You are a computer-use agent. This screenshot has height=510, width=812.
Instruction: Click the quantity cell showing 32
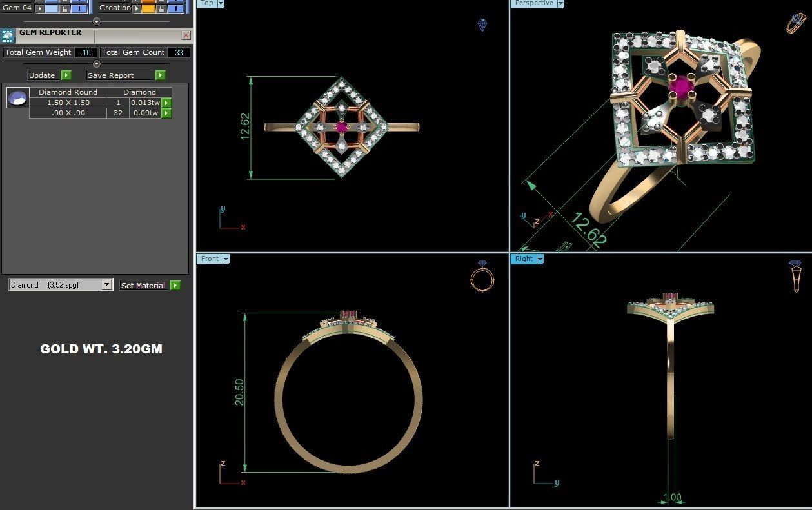coord(118,113)
